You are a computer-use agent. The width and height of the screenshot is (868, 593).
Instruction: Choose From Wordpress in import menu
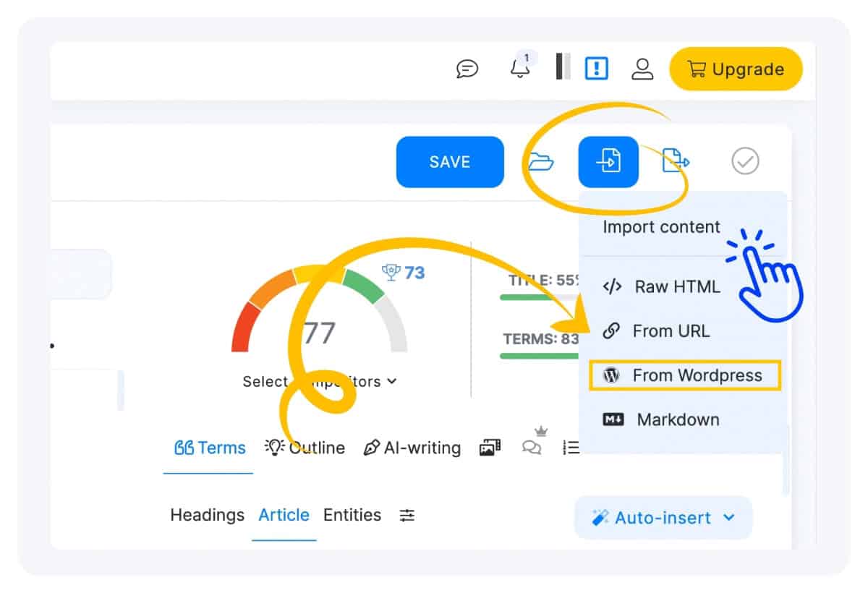[685, 375]
